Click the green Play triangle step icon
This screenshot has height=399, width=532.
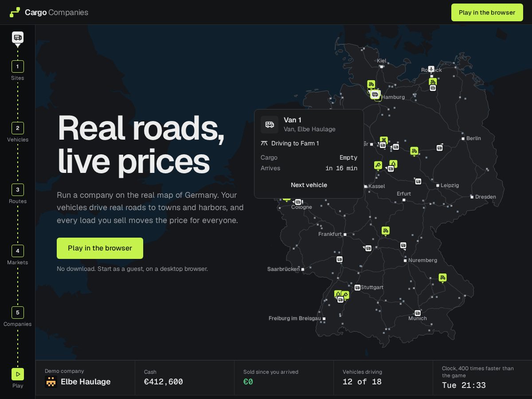[x=18, y=374]
